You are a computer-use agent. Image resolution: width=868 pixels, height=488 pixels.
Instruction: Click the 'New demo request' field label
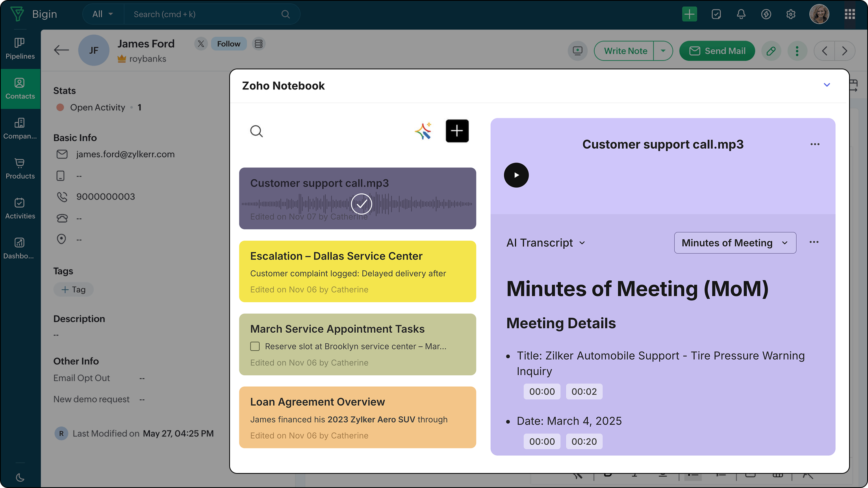91,399
